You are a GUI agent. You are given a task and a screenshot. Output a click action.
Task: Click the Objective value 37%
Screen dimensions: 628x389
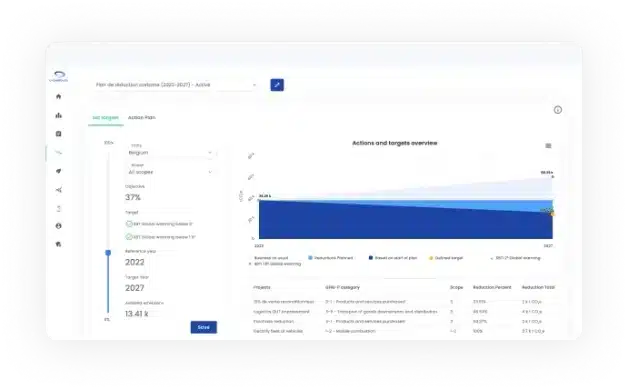(133, 198)
